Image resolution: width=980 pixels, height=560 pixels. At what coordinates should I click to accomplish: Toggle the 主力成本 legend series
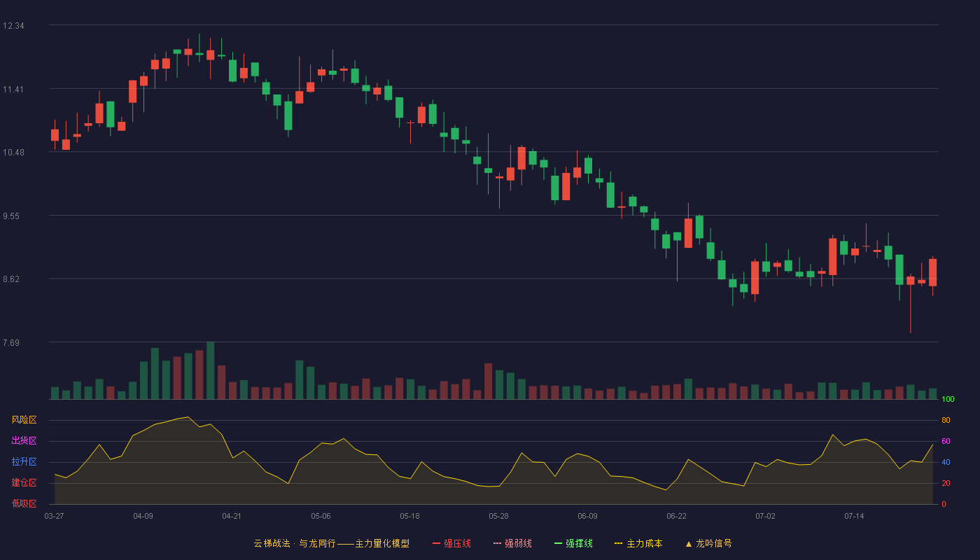pos(638,543)
